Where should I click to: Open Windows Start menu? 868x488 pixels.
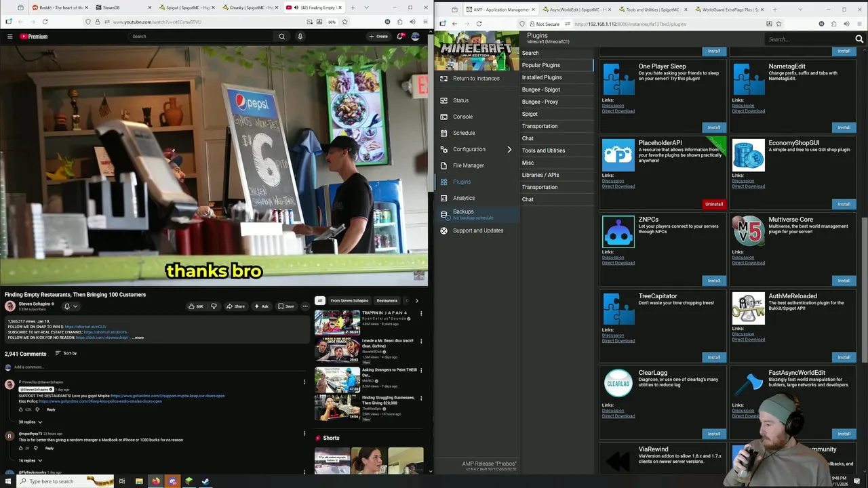click(7, 481)
